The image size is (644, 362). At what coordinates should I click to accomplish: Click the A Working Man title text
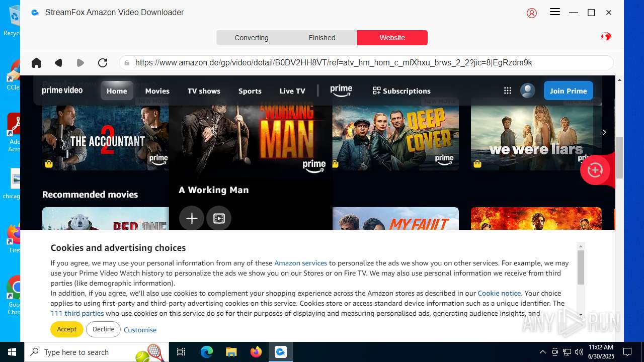point(214,190)
